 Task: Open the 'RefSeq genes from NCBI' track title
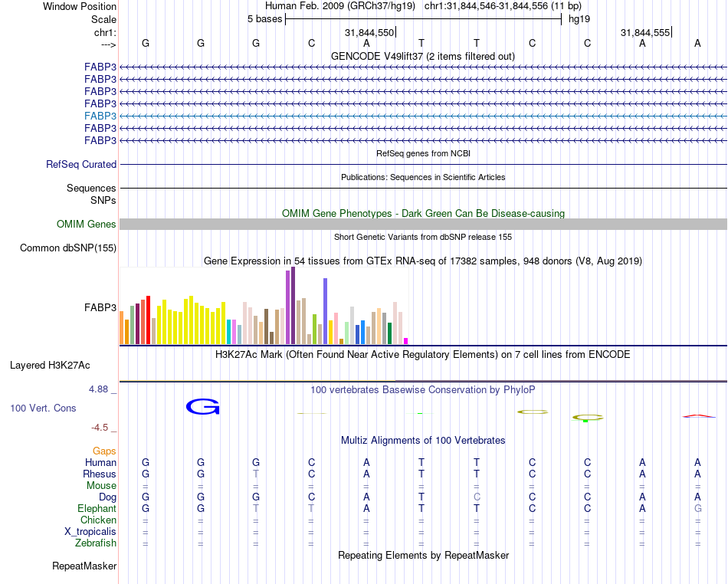pyautogui.click(x=423, y=153)
